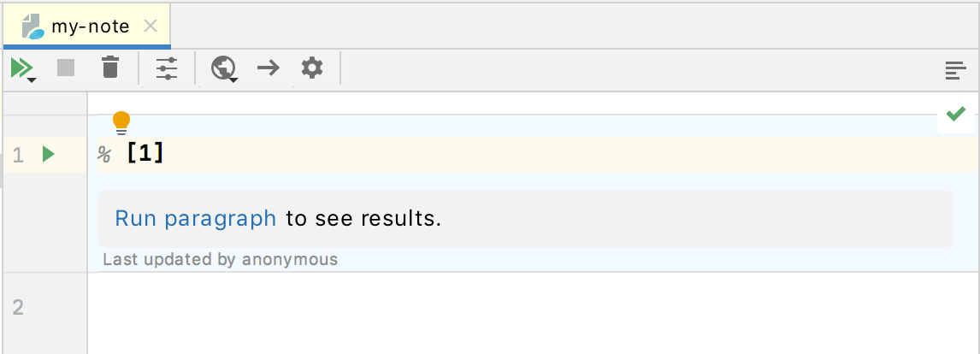Close the my-note tab
Image resolution: width=980 pixels, height=354 pixels.
point(151,27)
